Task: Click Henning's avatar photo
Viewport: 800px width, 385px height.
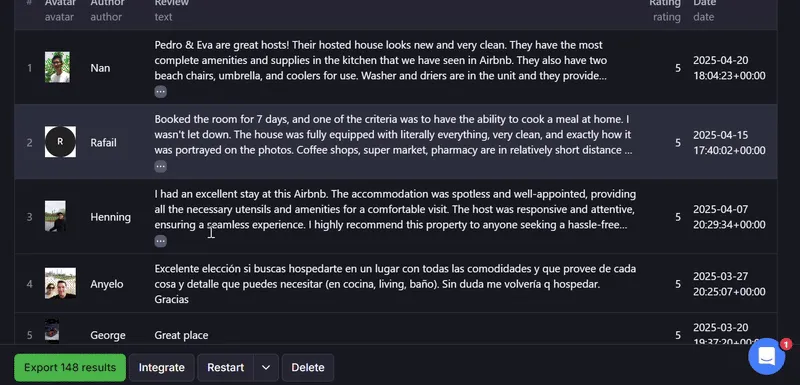Action: (x=55, y=216)
